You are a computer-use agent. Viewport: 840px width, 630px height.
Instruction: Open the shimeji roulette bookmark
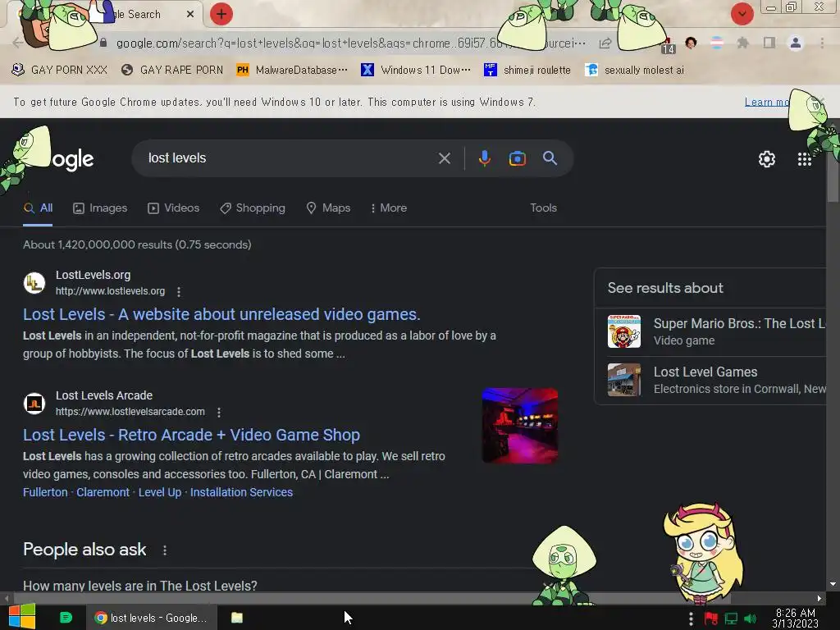pyautogui.click(x=527, y=71)
